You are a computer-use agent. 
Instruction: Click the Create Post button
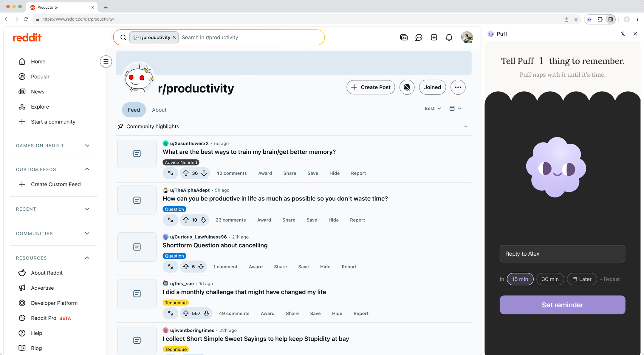(371, 87)
